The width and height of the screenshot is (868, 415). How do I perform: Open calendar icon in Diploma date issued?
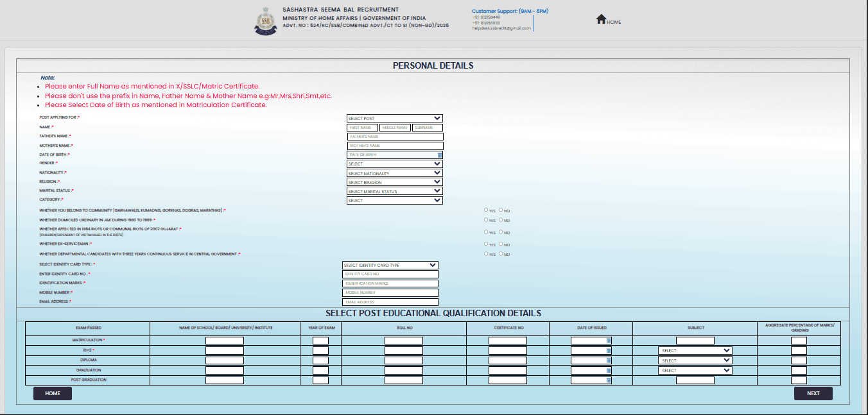coord(609,360)
